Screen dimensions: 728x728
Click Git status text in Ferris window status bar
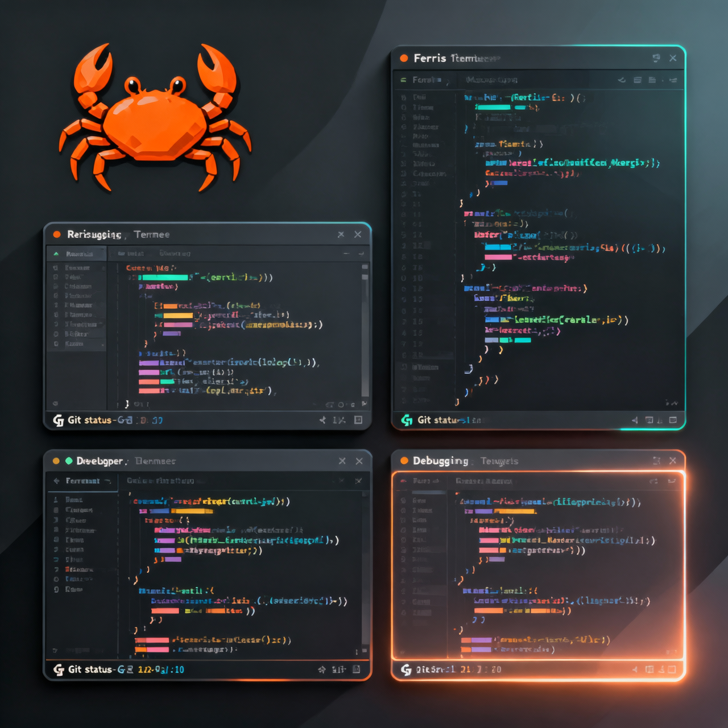coord(437,420)
